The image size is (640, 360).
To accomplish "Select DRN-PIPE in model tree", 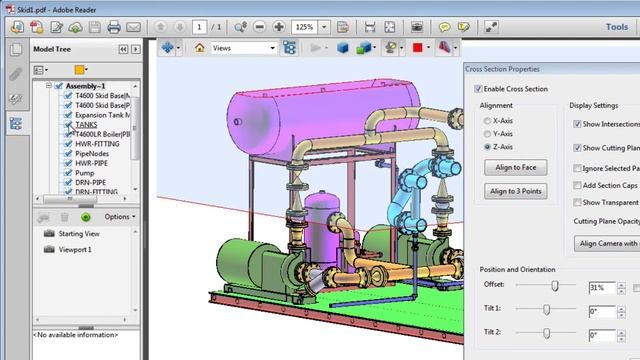I will [x=90, y=182].
